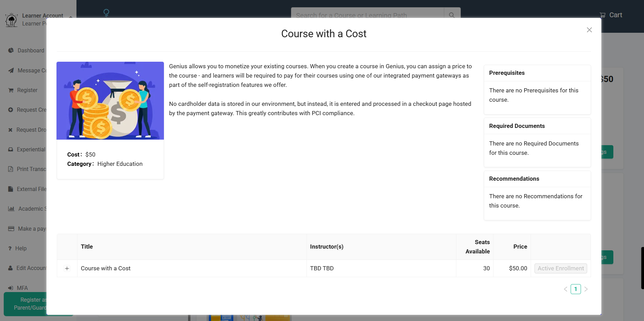Click the Make a payment card icon
This screenshot has width=644, height=321.
(x=11, y=229)
